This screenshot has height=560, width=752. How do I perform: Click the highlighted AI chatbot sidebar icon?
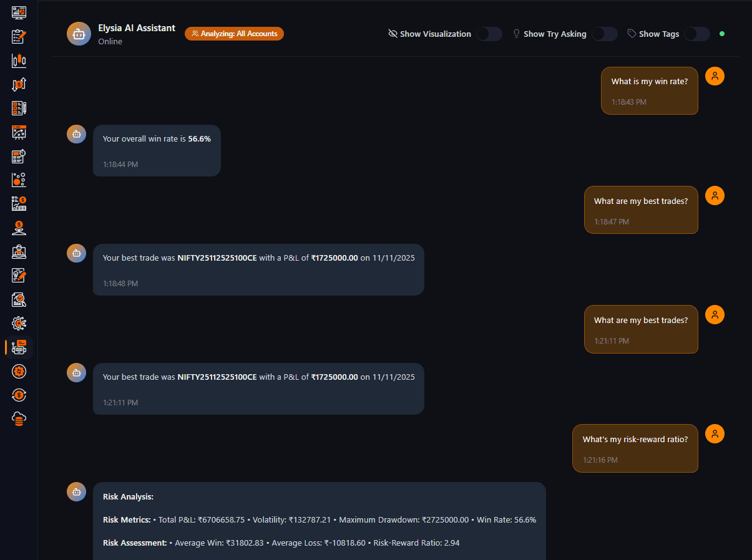[x=19, y=347]
